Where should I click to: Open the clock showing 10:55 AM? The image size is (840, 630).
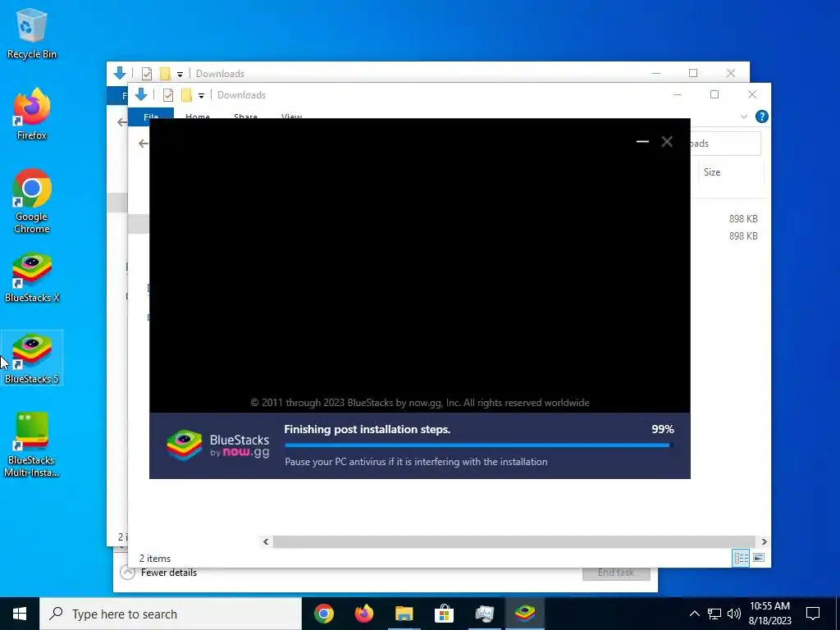tap(769, 614)
